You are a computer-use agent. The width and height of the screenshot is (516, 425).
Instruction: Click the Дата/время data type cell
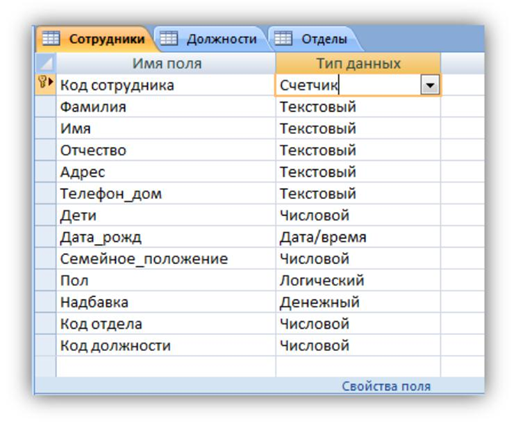[x=358, y=237]
